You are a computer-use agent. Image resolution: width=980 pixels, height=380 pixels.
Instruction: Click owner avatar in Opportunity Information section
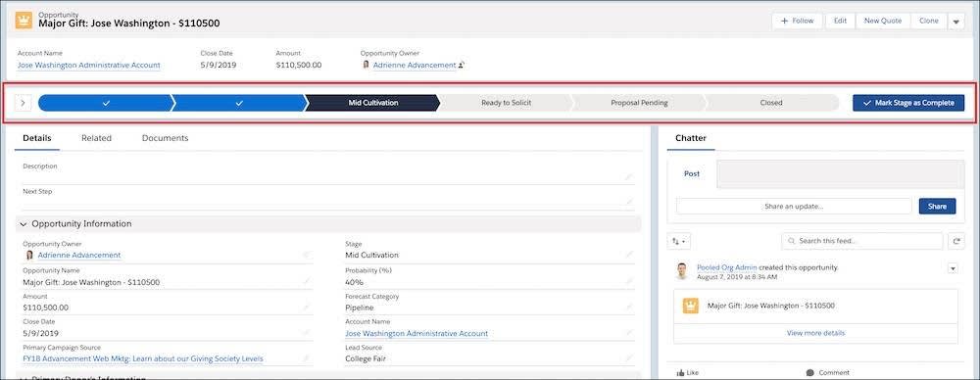(x=29, y=255)
